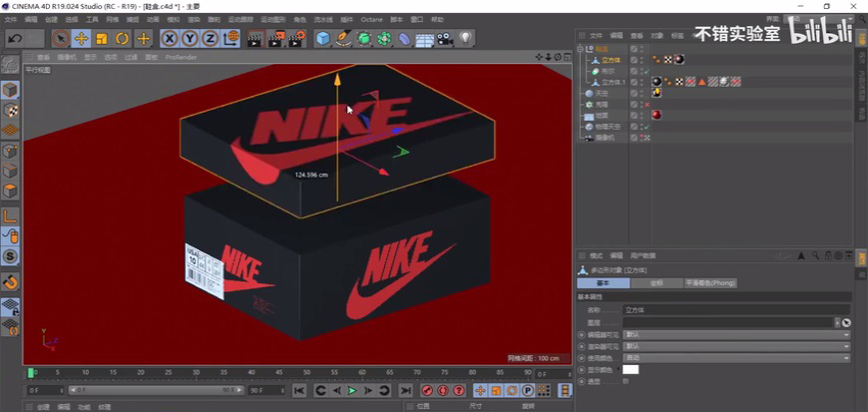Switch to Model mode in the left toolbar
This screenshot has height=412, width=868.
(11, 90)
